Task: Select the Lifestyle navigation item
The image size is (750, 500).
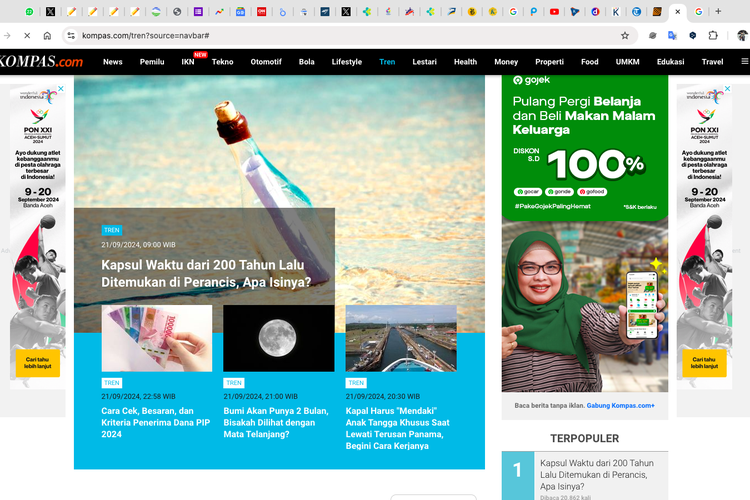Action: 347,62
